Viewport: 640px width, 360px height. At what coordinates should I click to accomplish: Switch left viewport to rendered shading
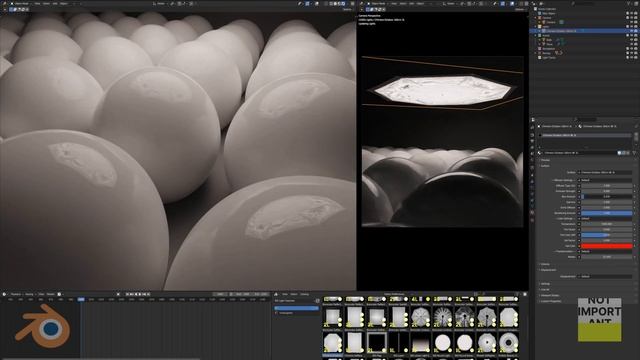point(344,3)
